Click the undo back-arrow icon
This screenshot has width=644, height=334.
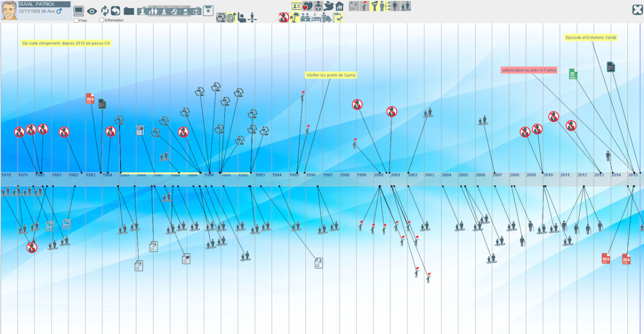115,11
